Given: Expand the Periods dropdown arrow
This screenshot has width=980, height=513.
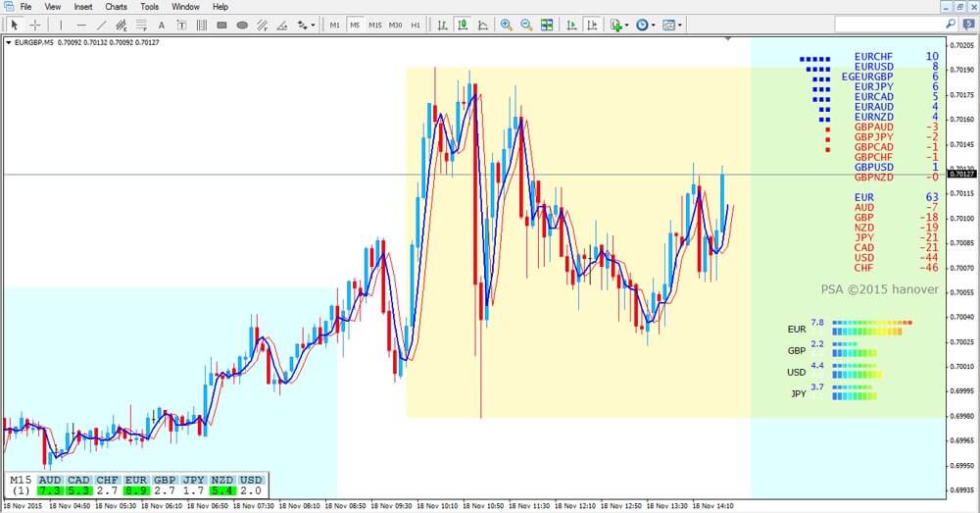Looking at the screenshot, I should (x=653, y=26).
